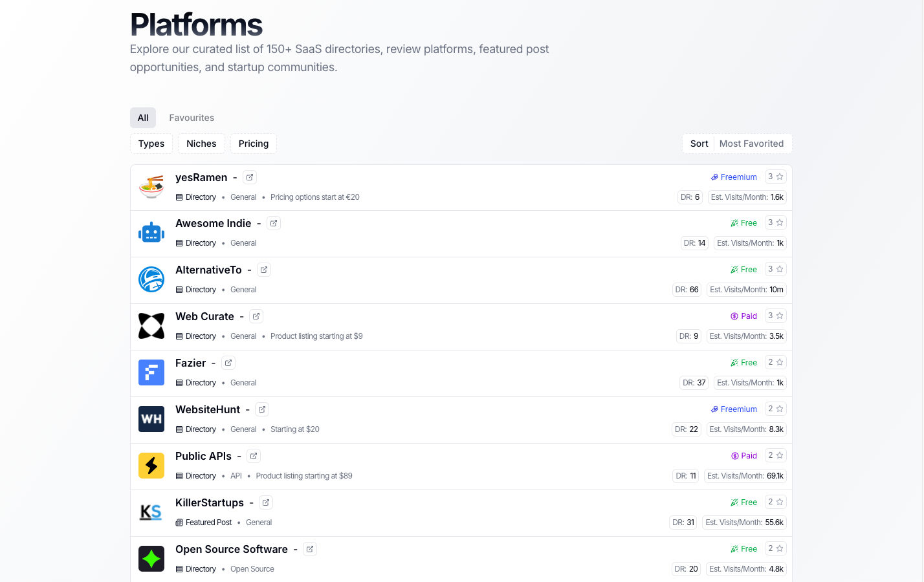Click the Featured Post label on KillerStartups
924x582 pixels.
[x=204, y=523]
